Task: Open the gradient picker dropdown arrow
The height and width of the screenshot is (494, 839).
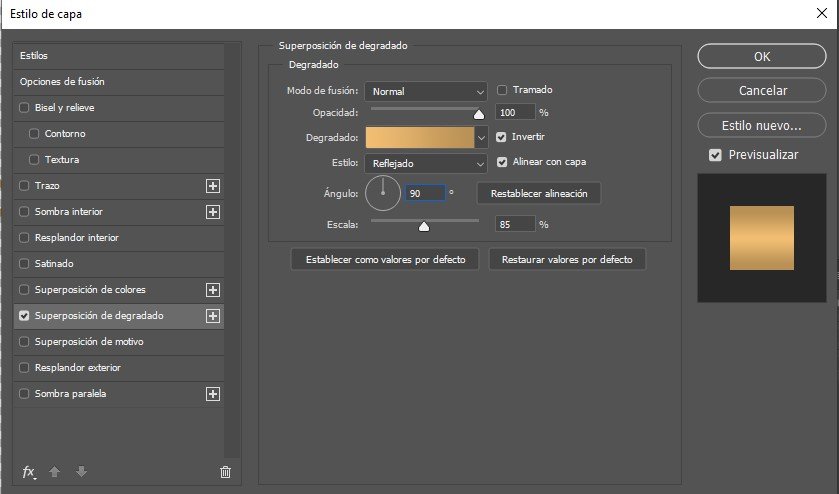Action: (481, 137)
